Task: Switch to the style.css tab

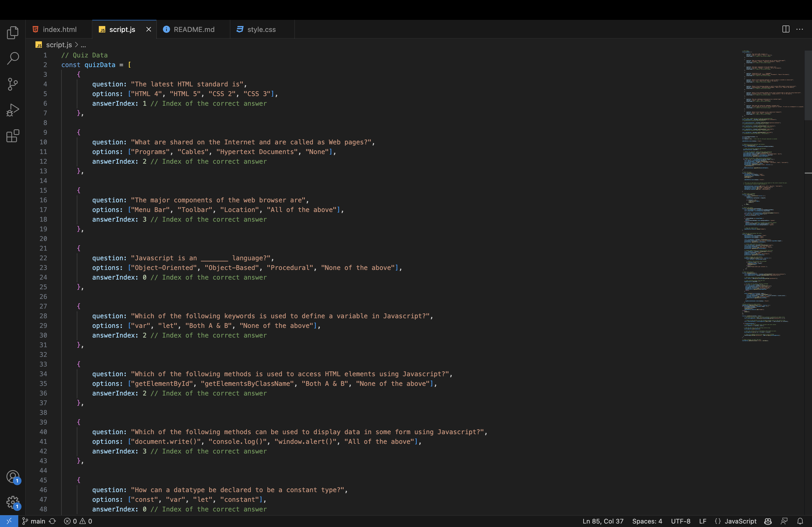Action: (261, 29)
